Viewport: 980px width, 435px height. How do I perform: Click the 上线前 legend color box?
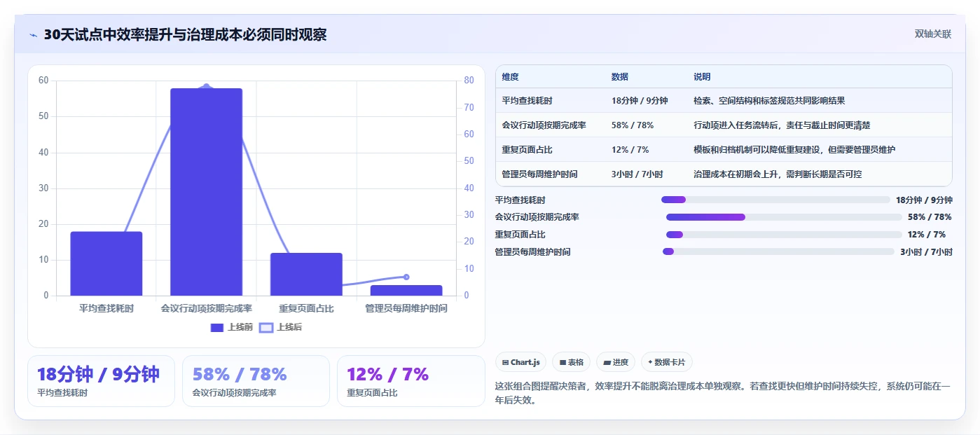(217, 327)
